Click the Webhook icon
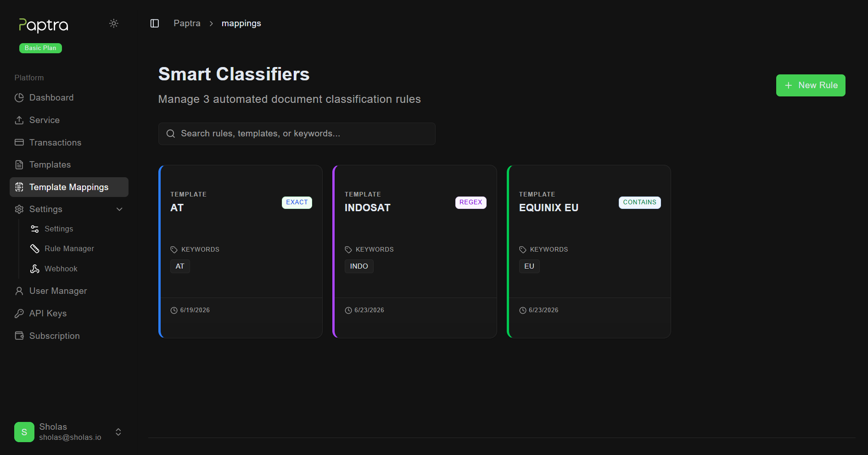 click(35, 269)
